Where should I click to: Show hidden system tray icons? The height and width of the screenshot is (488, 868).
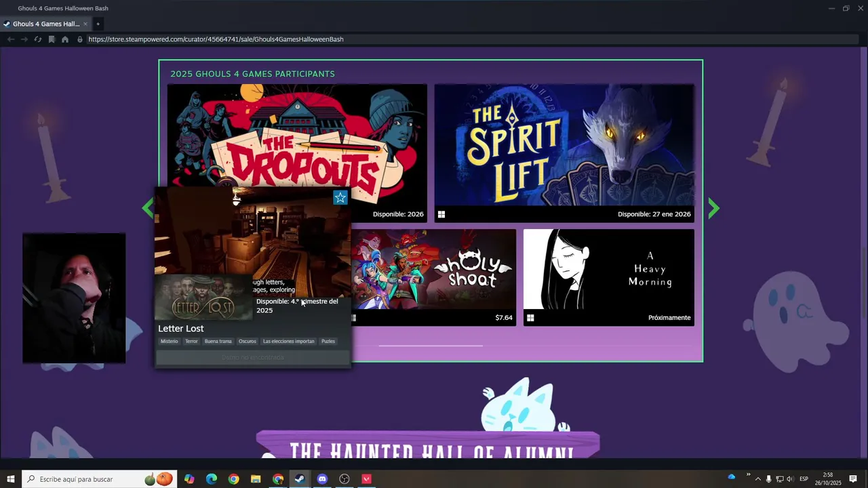point(758,479)
